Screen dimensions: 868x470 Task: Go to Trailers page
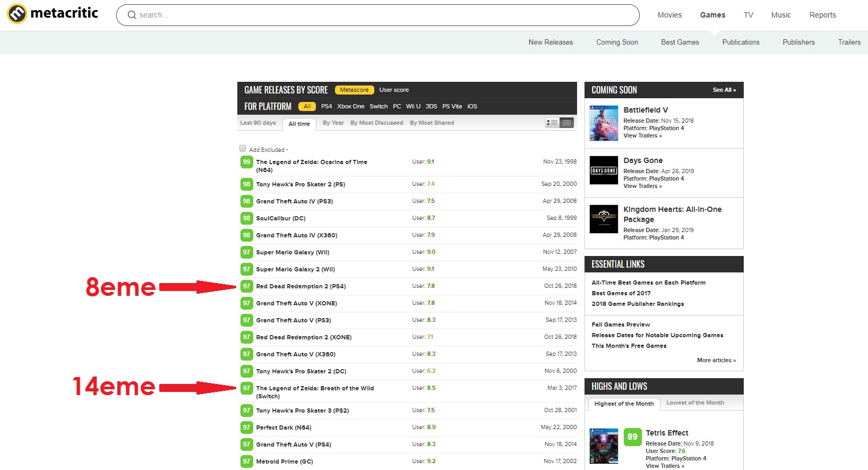point(849,42)
